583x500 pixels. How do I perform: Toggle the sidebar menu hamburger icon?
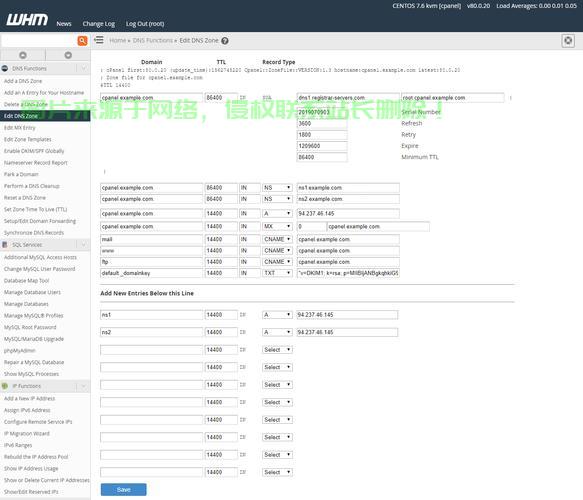pyautogui.click(x=99, y=40)
